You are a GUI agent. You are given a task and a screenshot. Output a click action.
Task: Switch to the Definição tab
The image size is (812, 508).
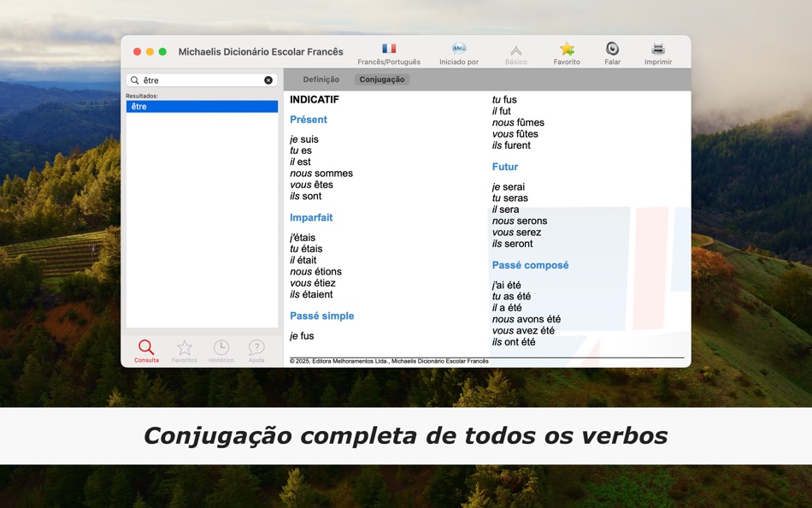coord(321,80)
